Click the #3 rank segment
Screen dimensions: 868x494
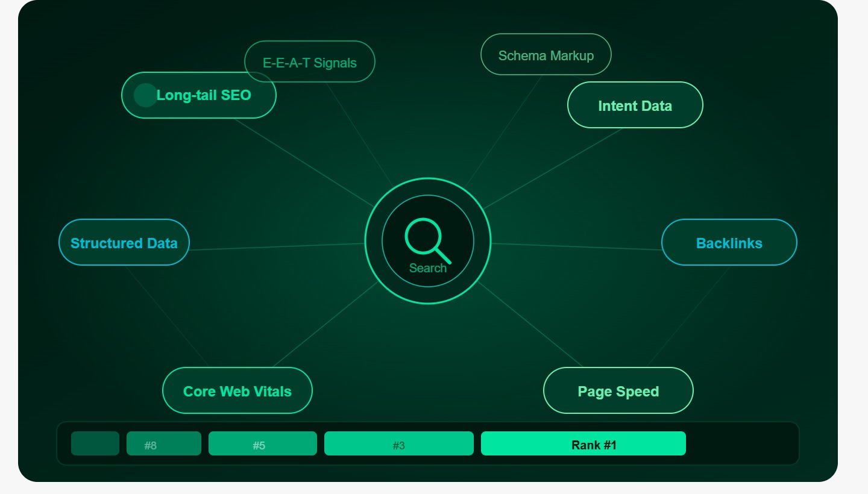click(x=399, y=443)
